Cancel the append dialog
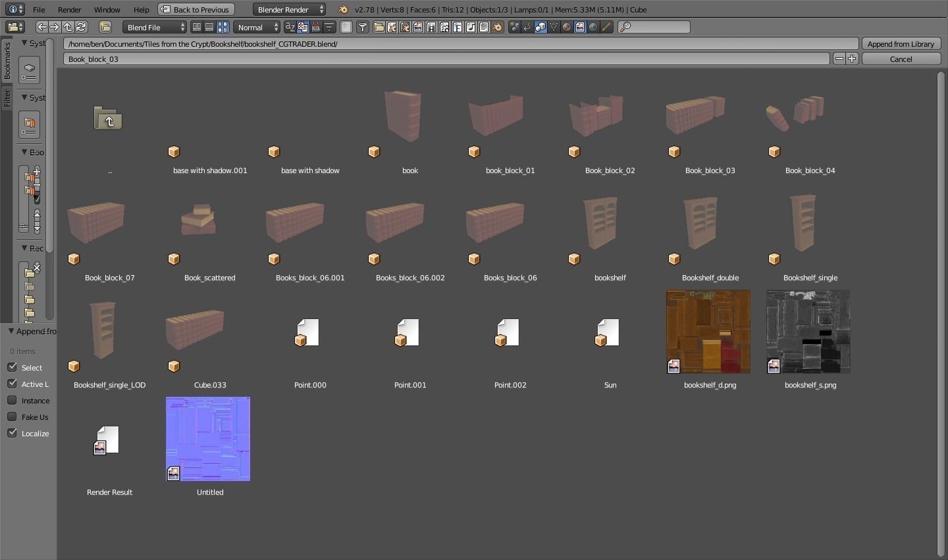 pyautogui.click(x=901, y=59)
